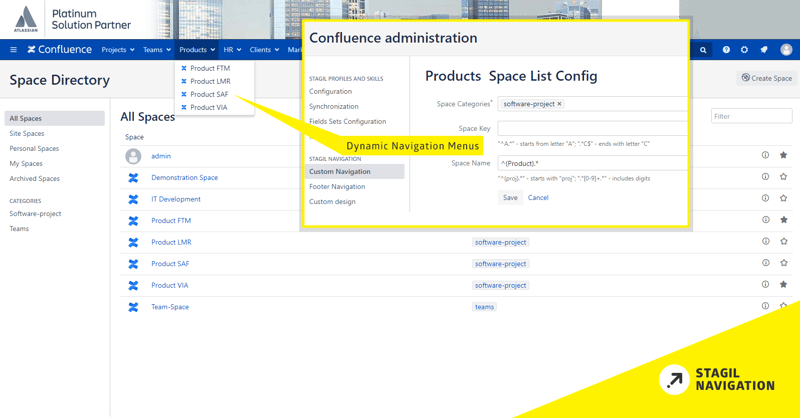The width and height of the screenshot is (800, 418).
Task: Open info icon for Product SAF
Action: coord(765,263)
